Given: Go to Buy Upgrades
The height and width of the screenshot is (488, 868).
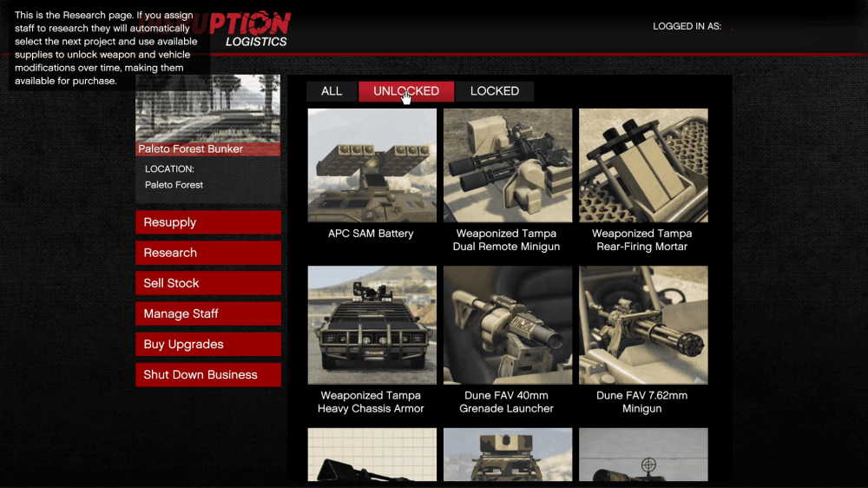Looking at the screenshot, I should [208, 344].
